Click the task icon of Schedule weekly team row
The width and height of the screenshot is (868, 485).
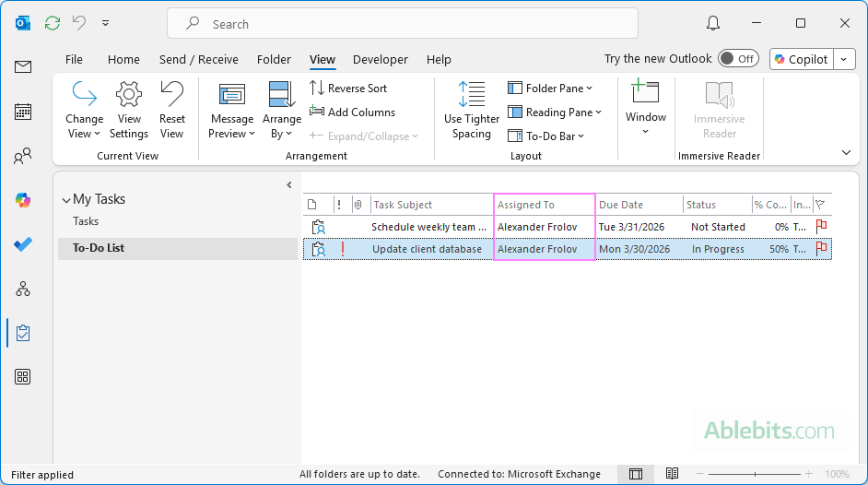click(318, 227)
